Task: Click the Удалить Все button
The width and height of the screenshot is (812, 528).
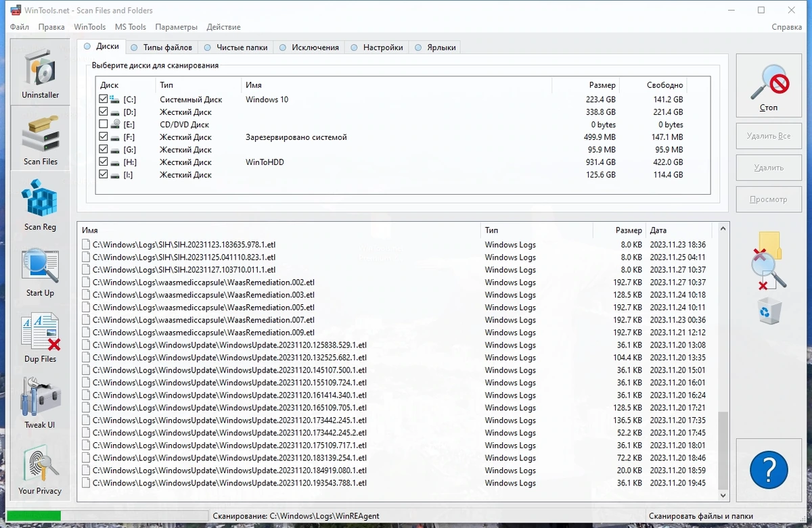Action: [x=769, y=136]
